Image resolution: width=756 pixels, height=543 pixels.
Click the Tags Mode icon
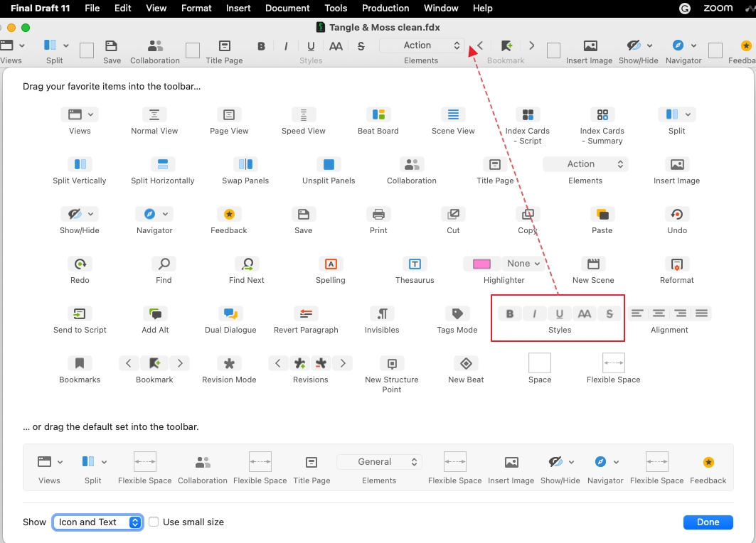[457, 313]
